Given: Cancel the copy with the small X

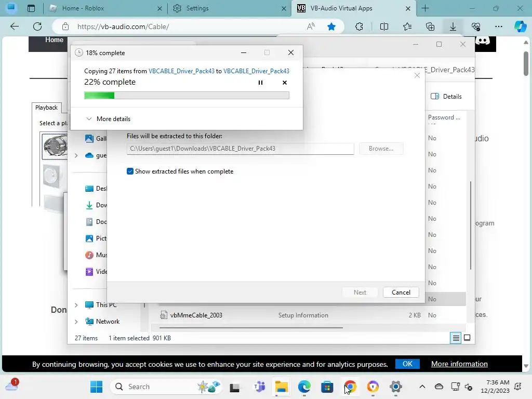Looking at the screenshot, I should point(284,83).
